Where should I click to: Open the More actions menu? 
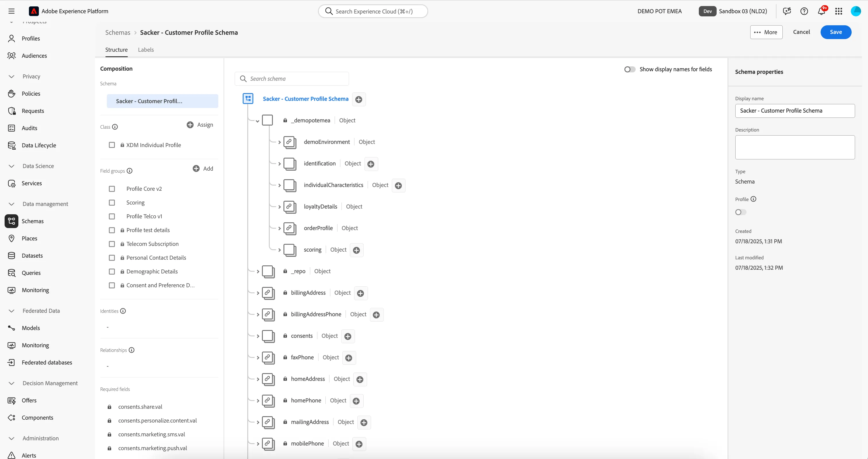766,32
